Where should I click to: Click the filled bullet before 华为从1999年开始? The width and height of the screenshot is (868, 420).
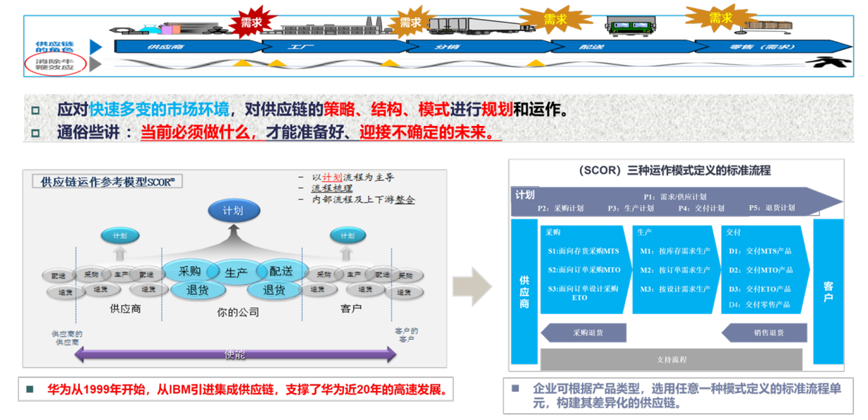coord(30,390)
